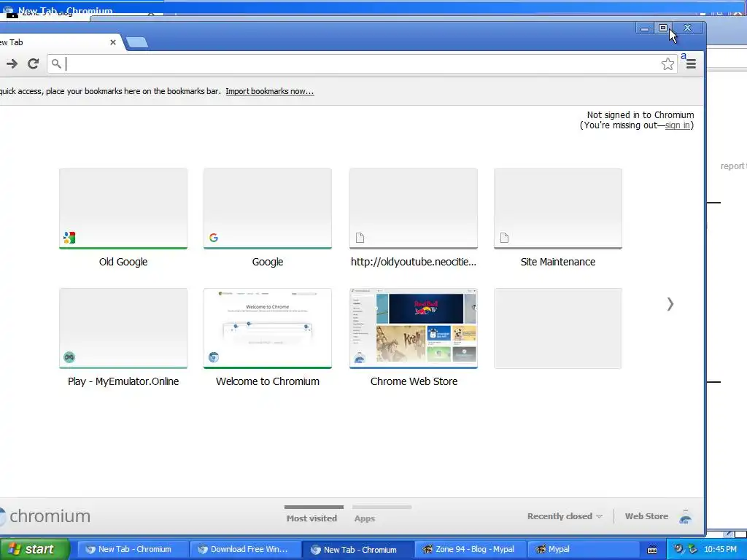Reload the page with refresh icon
The width and height of the screenshot is (747, 560).
click(x=33, y=63)
